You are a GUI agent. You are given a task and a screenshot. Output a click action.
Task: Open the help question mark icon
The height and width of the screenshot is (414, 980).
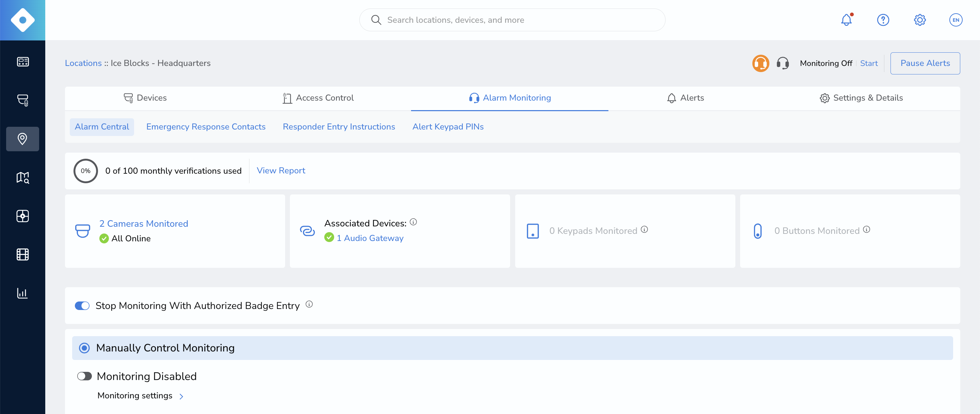[883, 20]
